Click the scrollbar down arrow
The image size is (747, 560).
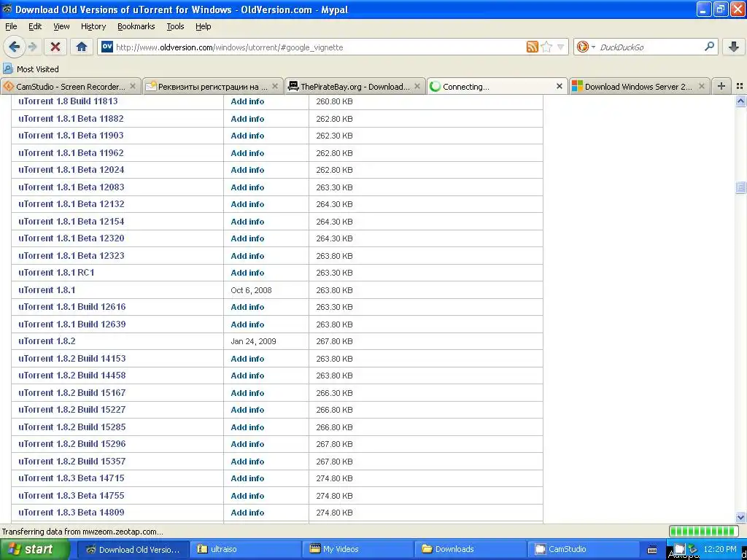(740, 517)
